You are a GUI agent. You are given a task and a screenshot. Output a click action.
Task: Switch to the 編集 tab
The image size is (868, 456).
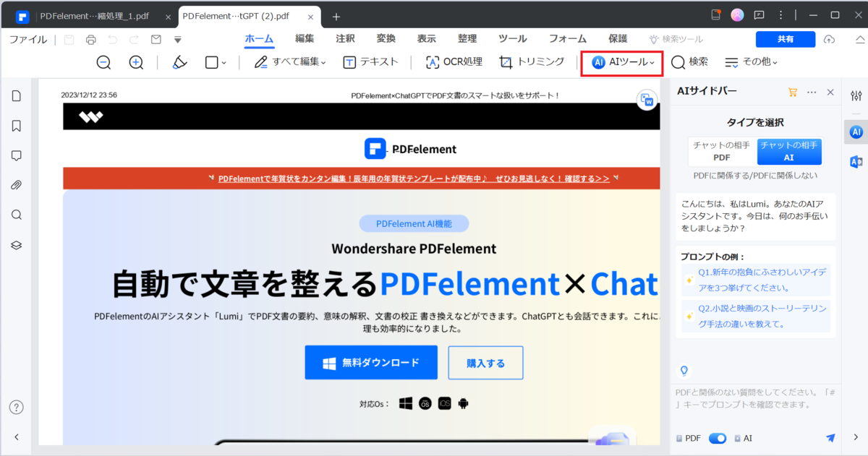pyautogui.click(x=305, y=39)
